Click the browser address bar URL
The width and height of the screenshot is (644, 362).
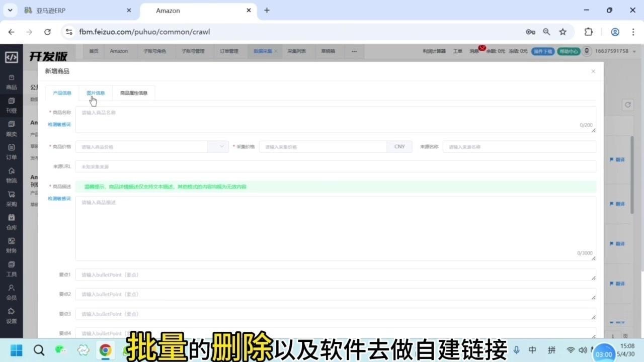pos(144,32)
